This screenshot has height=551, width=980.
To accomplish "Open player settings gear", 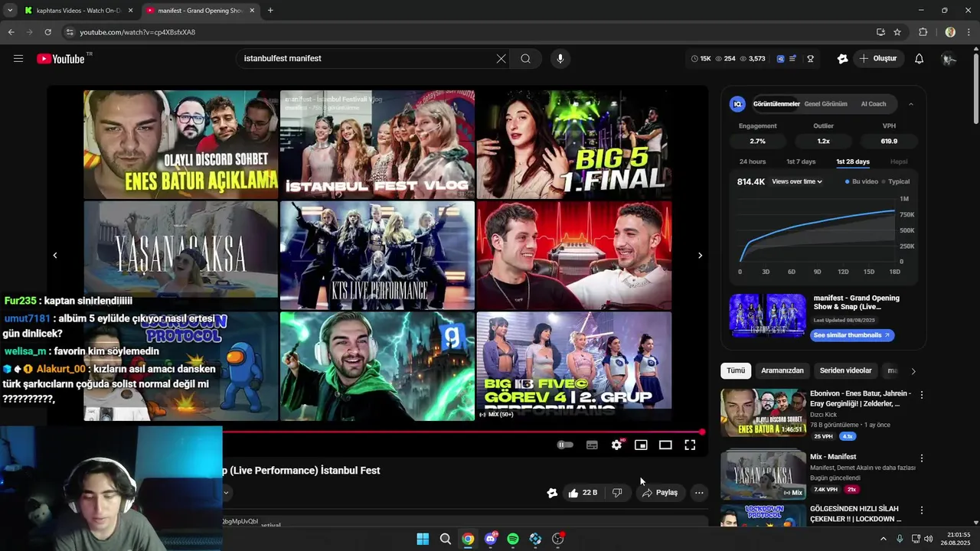I will pyautogui.click(x=616, y=445).
